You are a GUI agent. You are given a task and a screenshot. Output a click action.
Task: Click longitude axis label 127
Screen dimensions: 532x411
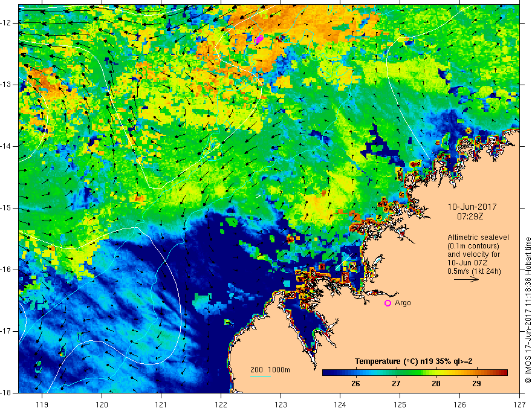pos(519,404)
